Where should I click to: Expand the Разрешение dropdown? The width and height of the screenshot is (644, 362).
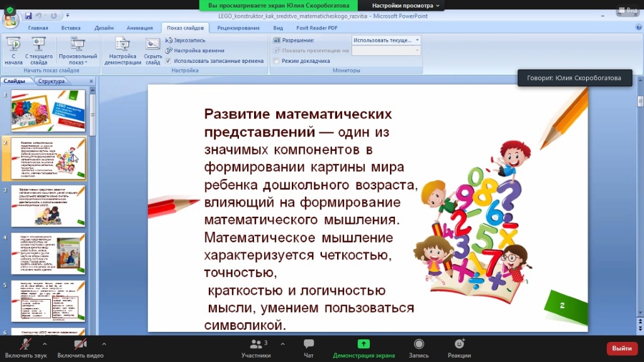click(417, 40)
